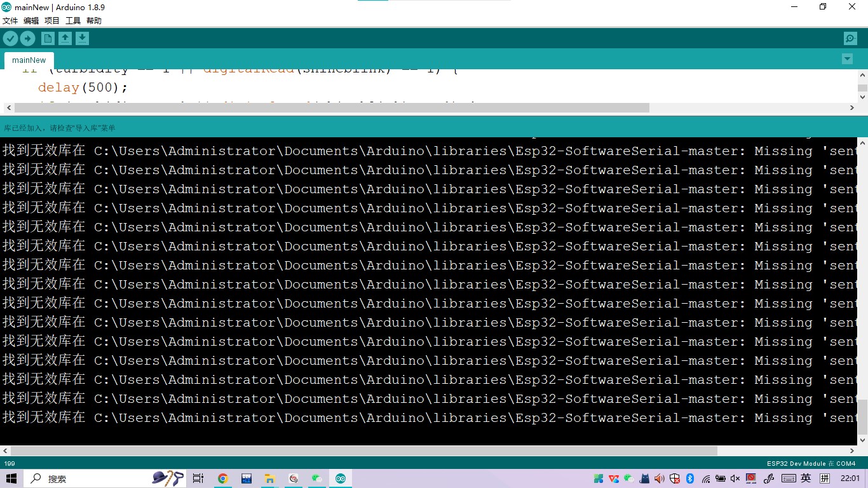Viewport: 868px width, 488px height.
Task: Click the line number 199 in status bar
Action: 10,463
